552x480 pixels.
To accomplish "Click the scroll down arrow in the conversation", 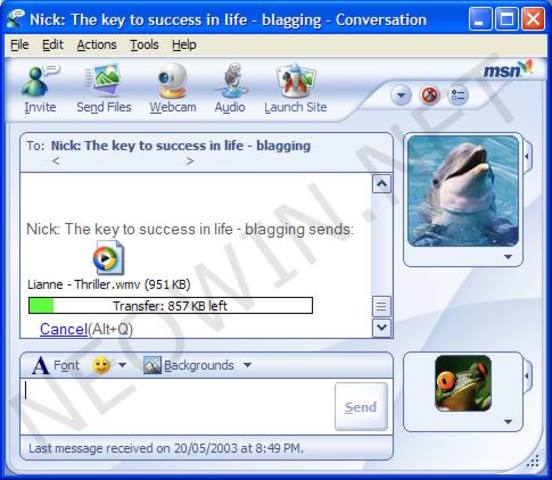I will click(382, 328).
